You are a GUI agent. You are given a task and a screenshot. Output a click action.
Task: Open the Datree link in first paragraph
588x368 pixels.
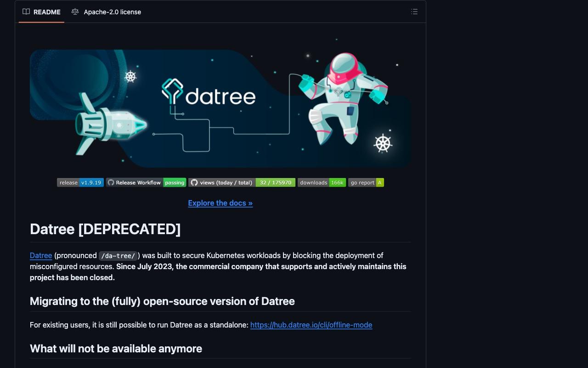(x=41, y=255)
